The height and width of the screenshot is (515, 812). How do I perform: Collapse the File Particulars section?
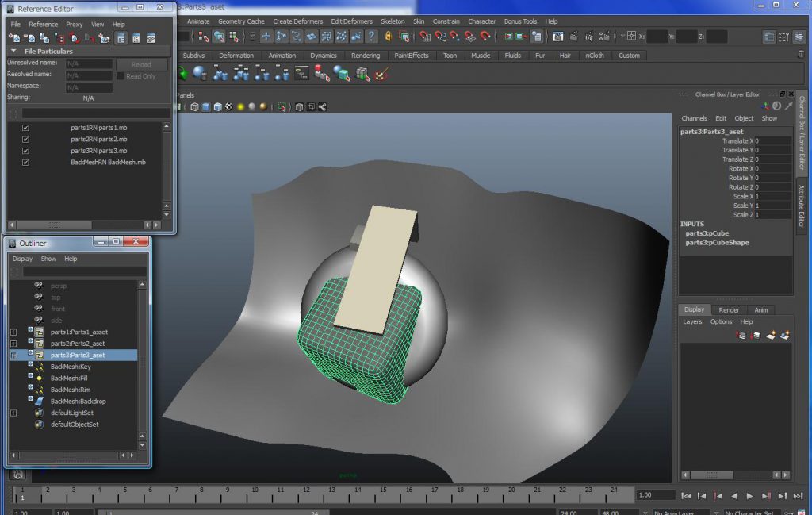13,52
